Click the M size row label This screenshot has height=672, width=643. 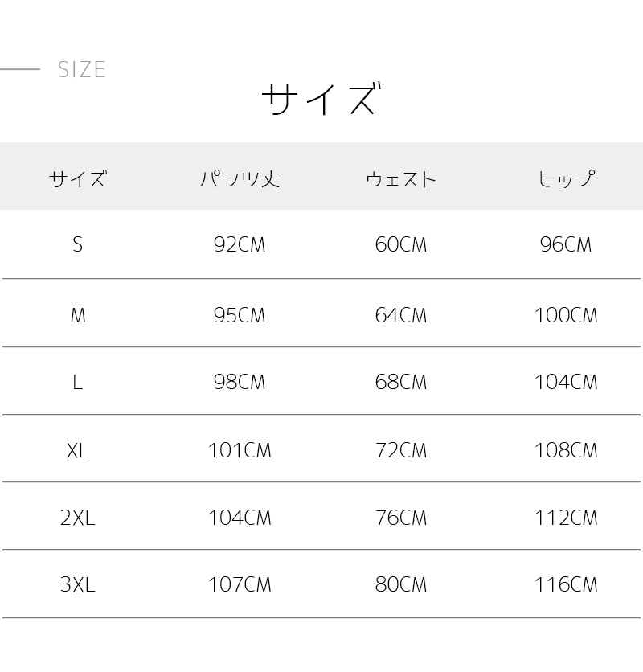click(77, 315)
